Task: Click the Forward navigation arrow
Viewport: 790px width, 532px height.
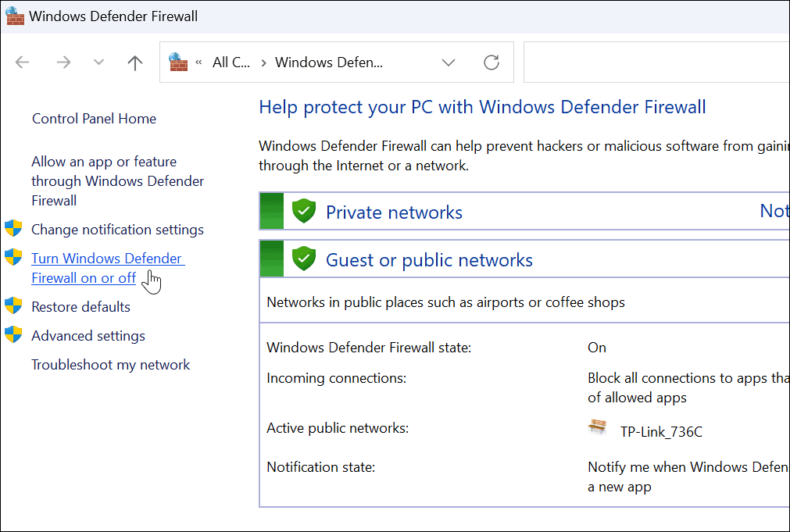Action: (x=63, y=63)
